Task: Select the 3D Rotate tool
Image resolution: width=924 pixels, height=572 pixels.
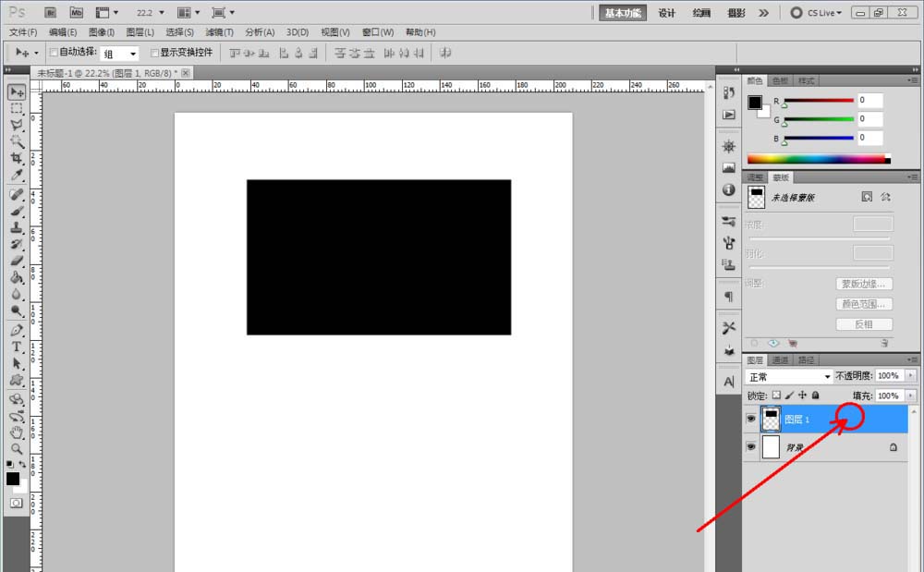Action: tap(17, 399)
